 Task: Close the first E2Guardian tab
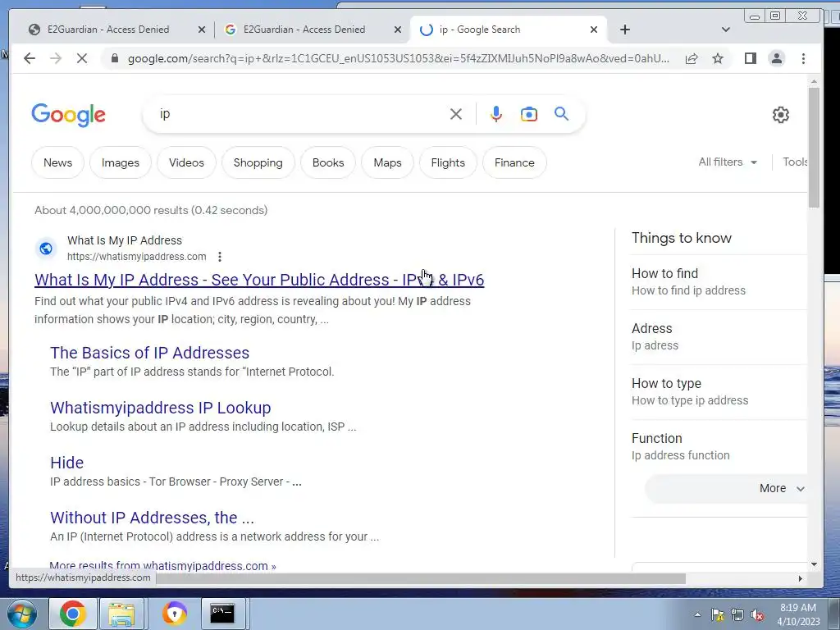(x=202, y=30)
